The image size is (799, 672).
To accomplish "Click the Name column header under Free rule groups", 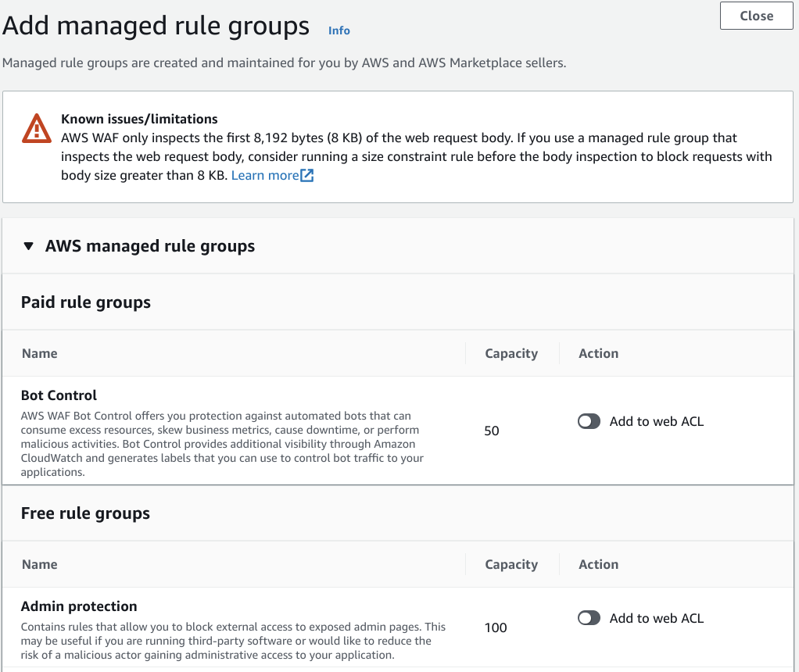I will pos(39,564).
